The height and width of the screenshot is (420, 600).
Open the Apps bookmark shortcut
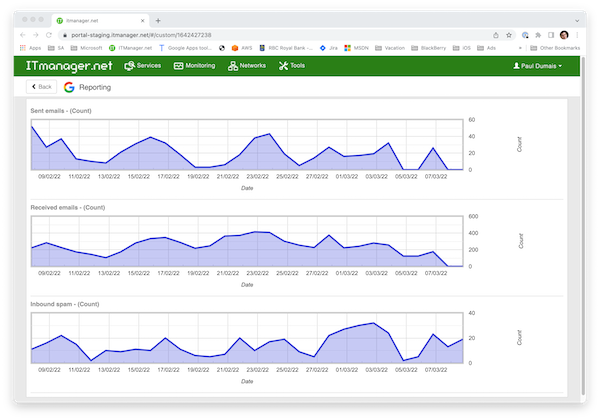(30, 48)
